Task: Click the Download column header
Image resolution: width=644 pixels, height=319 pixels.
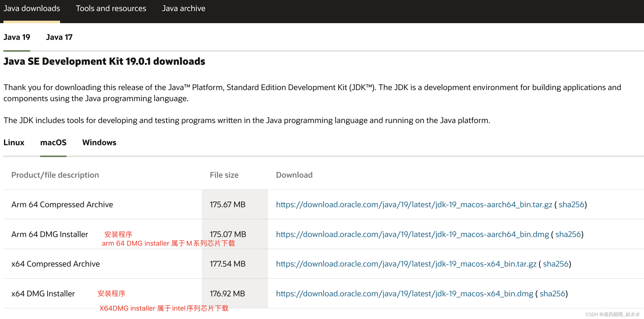Action: pyautogui.click(x=294, y=175)
